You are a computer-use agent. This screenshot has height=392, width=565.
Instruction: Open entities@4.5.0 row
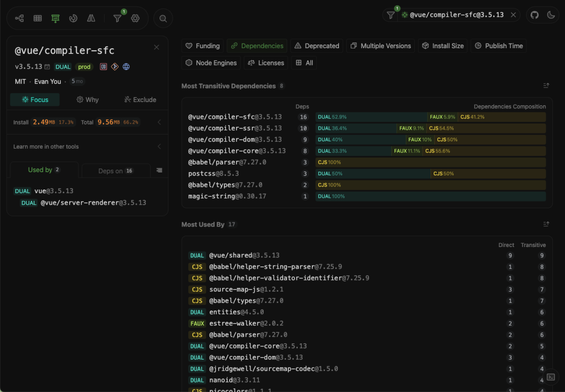[x=367, y=312]
